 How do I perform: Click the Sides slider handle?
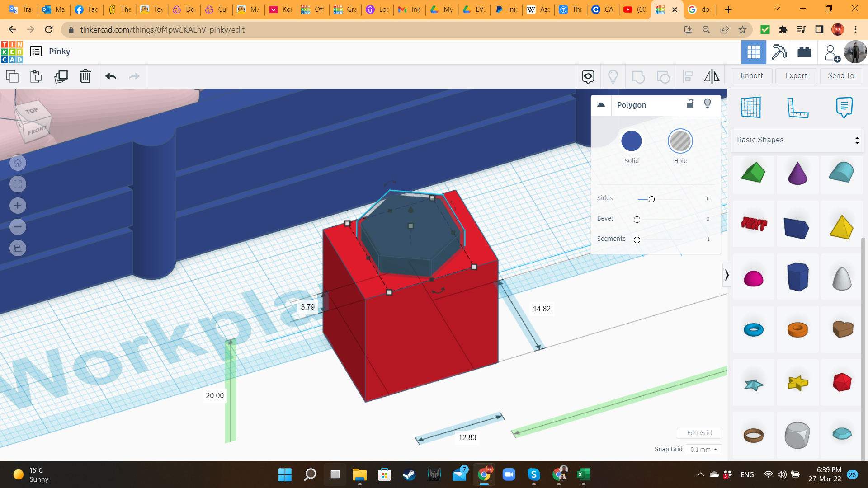pyautogui.click(x=651, y=199)
